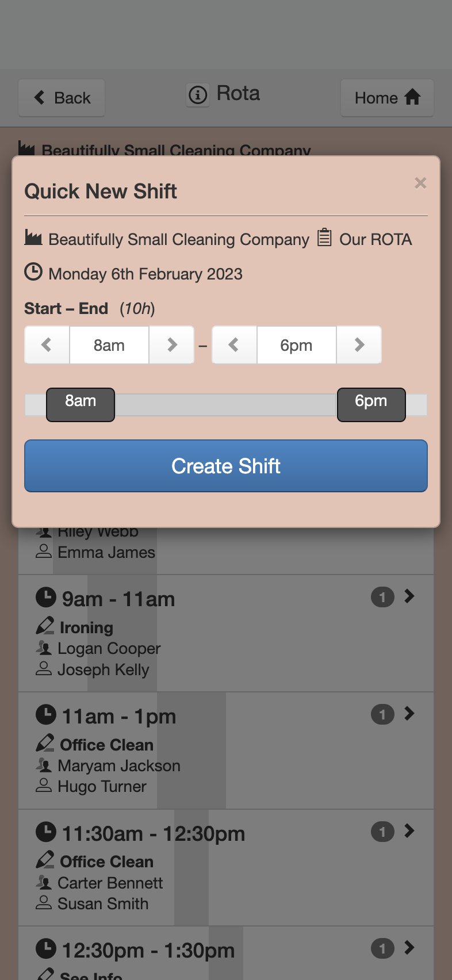Click the clock icon on 12:30pm shift
The width and height of the screenshot is (452, 980).
coord(46,948)
